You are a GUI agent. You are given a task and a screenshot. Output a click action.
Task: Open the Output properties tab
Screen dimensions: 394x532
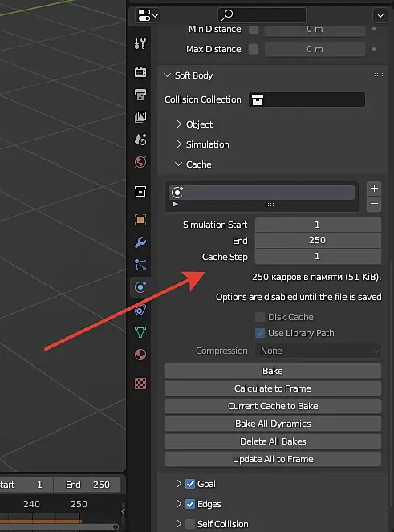coord(140,95)
